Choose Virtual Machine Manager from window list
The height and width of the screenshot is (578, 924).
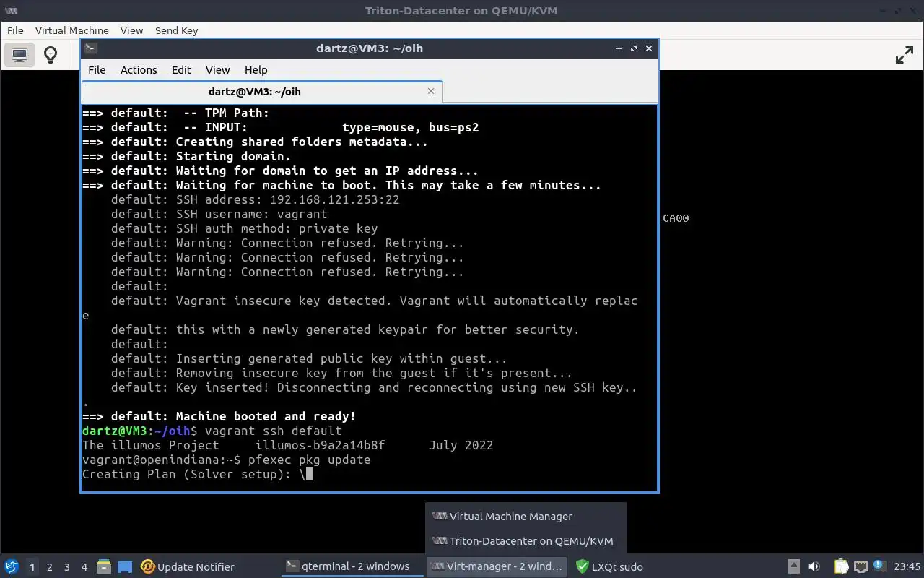526,516
